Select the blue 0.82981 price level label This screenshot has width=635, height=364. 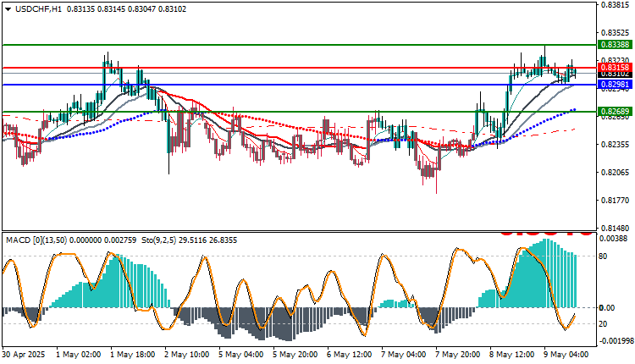[x=615, y=85]
